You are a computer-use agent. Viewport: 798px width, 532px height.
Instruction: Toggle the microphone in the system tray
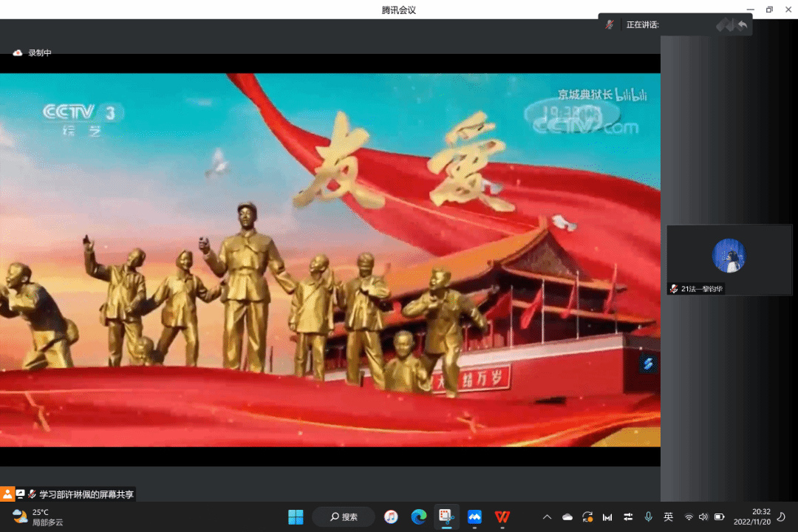[648, 516]
